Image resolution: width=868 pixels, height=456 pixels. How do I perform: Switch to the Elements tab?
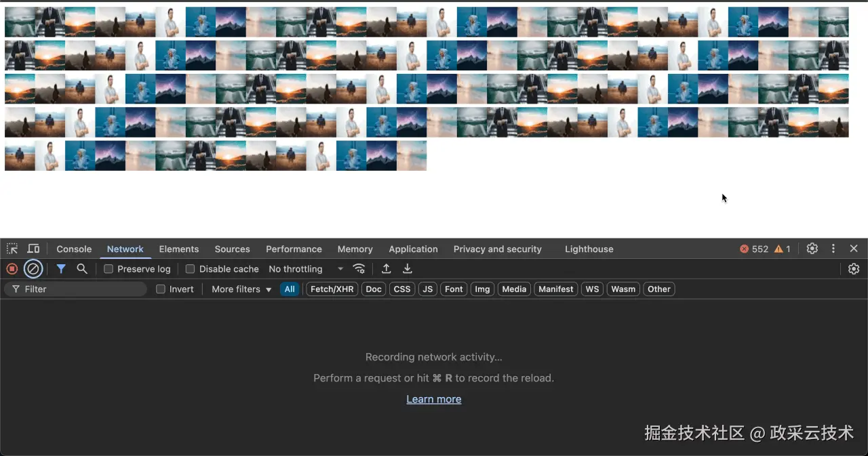point(179,249)
